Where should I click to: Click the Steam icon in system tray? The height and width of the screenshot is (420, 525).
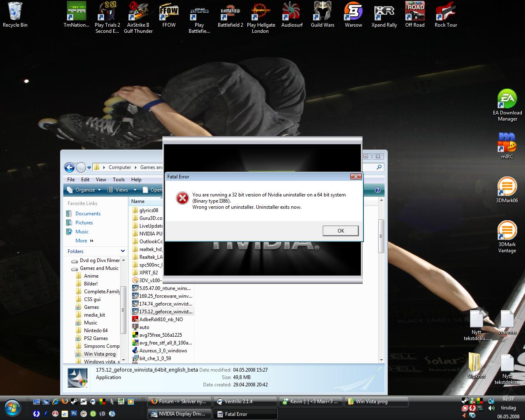click(x=465, y=401)
